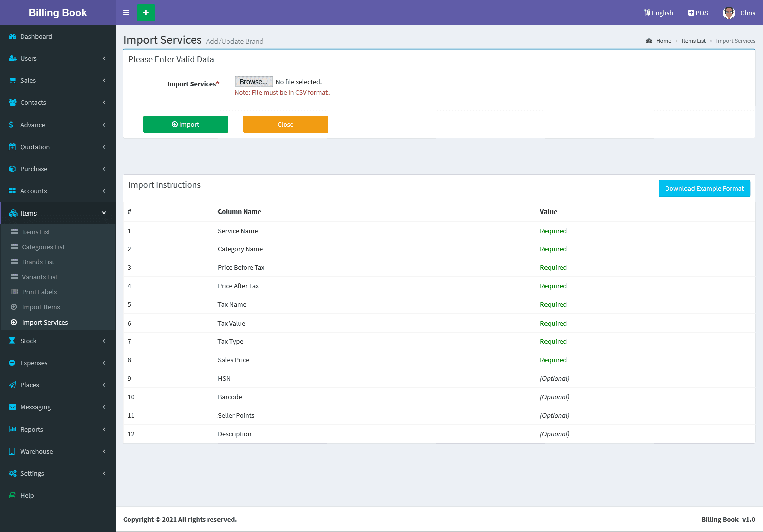Click the green plus quick-add icon
The height and width of the screenshot is (532, 763).
146,13
